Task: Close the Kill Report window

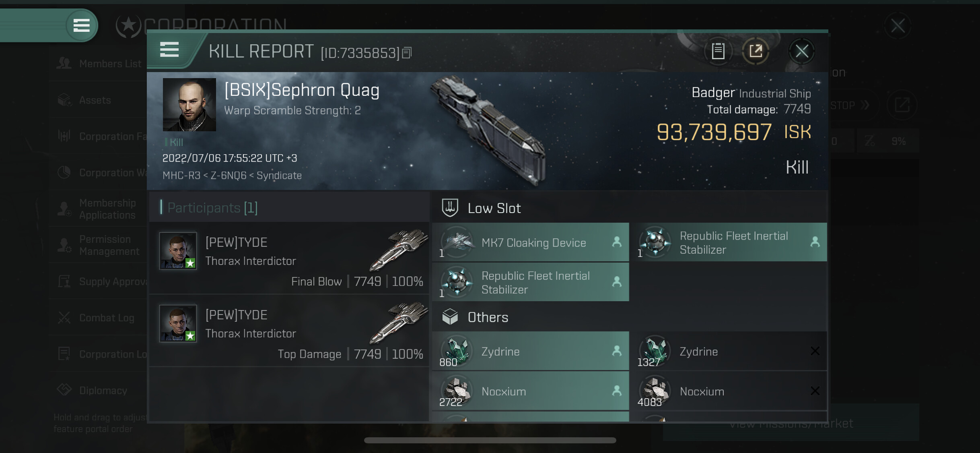Action: click(x=801, y=51)
